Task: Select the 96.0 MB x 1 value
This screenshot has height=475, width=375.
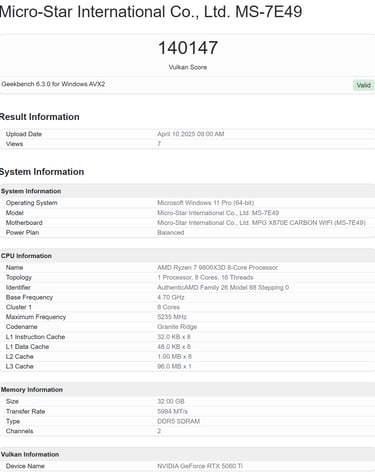Action: [x=174, y=366]
